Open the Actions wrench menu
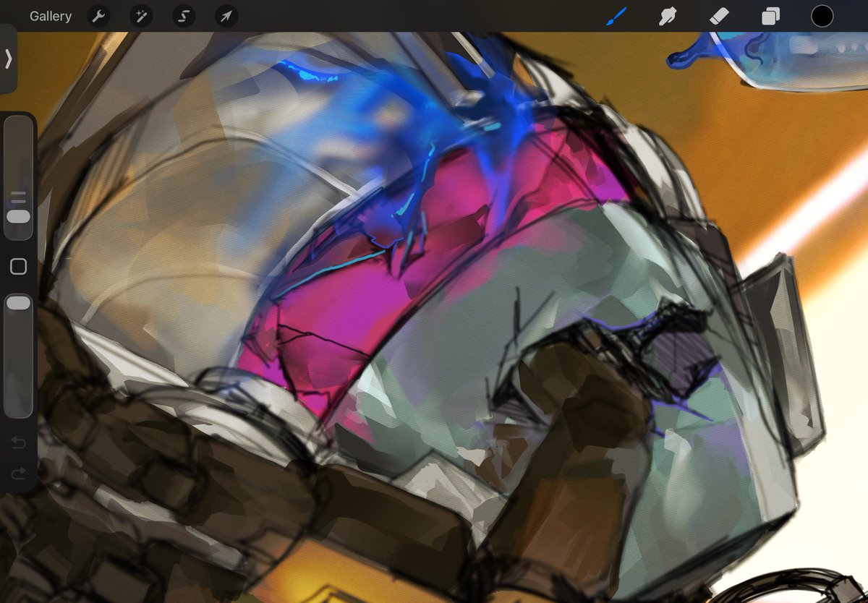868x603 pixels. 98,16
